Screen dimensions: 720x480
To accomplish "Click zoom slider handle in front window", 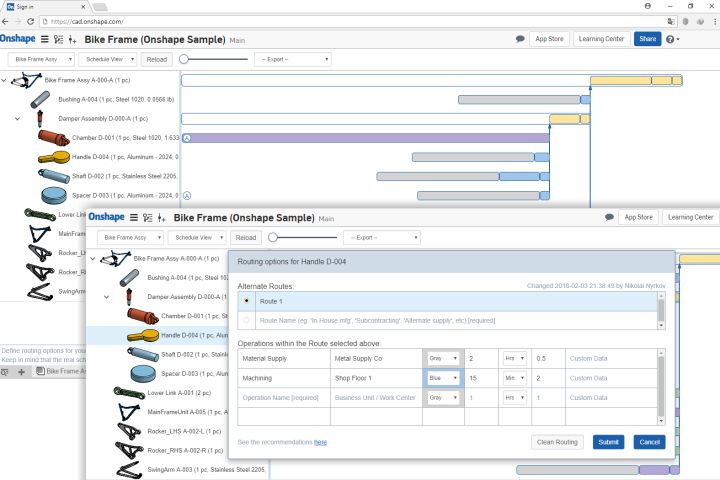I will click(x=273, y=237).
